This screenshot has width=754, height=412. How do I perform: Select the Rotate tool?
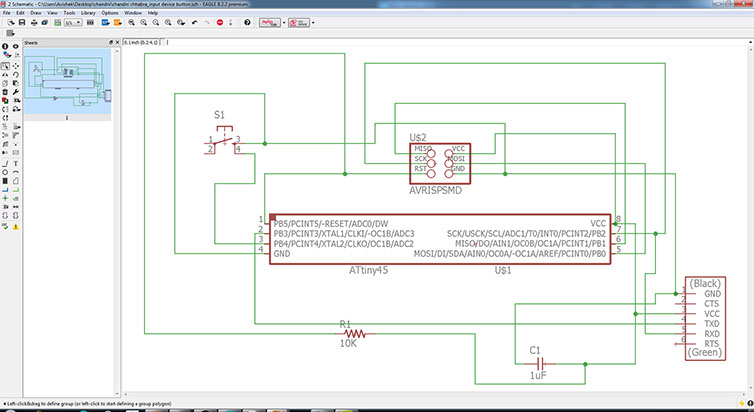[x=16, y=75]
